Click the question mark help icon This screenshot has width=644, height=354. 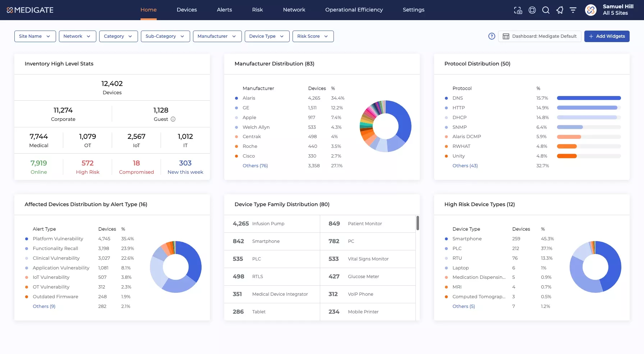(492, 36)
